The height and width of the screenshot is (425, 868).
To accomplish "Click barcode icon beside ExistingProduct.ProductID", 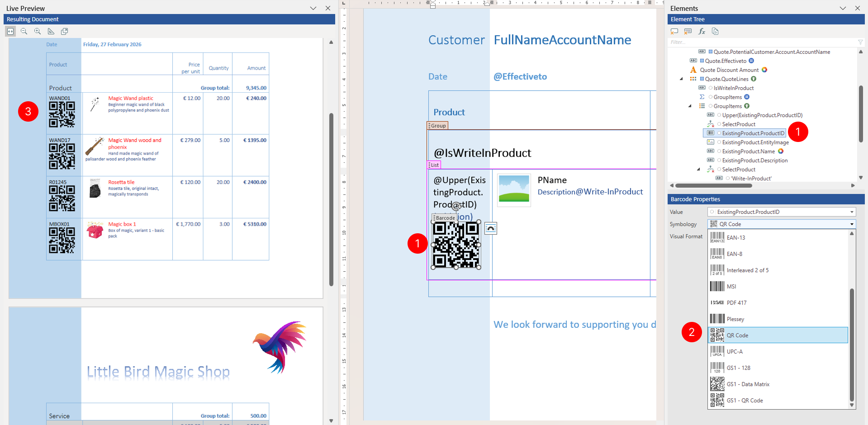I will (x=711, y=133).
